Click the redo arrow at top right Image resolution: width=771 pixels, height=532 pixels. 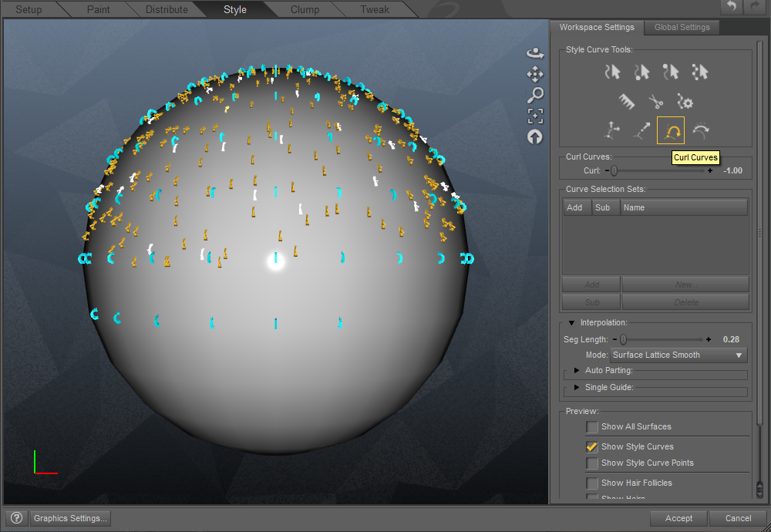(x=756, y=6)
